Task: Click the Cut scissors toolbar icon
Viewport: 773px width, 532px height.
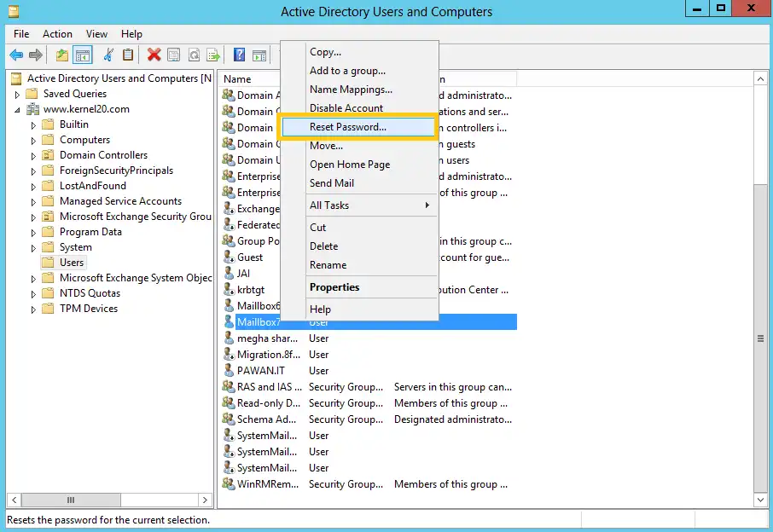Action: 108,55
